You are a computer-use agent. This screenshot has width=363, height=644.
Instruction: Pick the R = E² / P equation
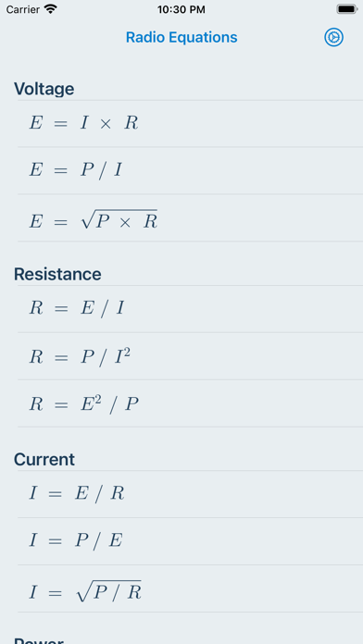tap(191, 403)
